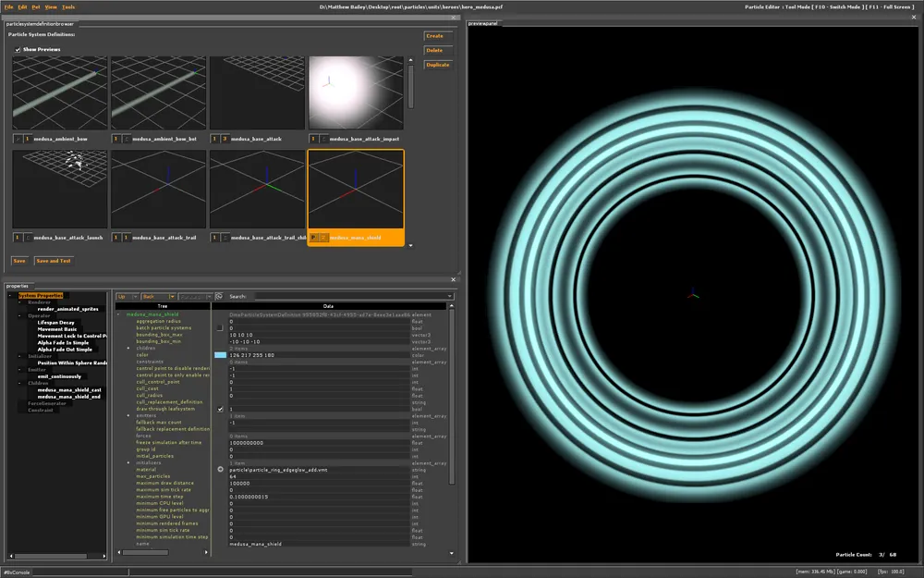Uncheck the Show Previews checkbox
This screenshot has height=578, width=924.
pos(18,49)
